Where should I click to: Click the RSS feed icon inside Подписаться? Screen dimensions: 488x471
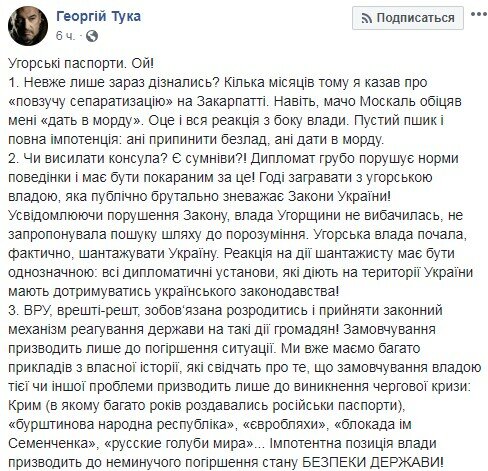point(367,18)
